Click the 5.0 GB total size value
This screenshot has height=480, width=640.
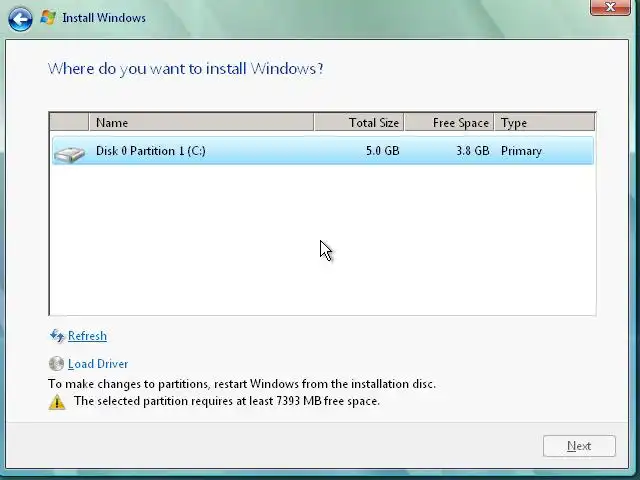tap(382, 151)
